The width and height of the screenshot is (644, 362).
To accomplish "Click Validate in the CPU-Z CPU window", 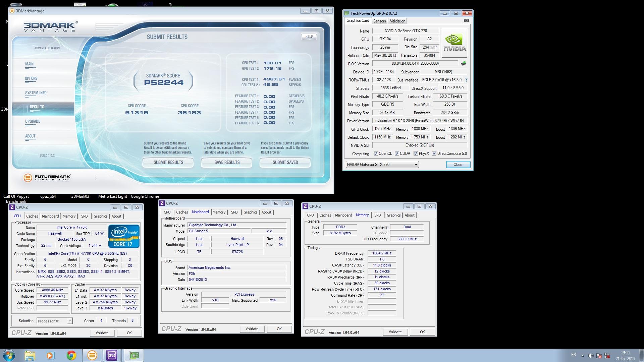I will [x=102, y=333].
